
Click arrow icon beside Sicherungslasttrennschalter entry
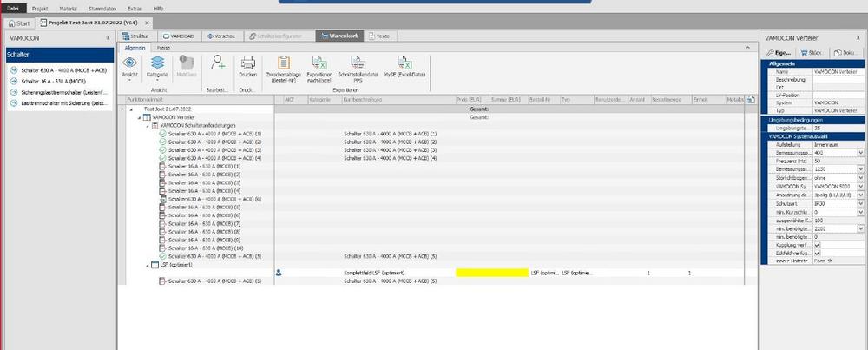pos(14,92)
